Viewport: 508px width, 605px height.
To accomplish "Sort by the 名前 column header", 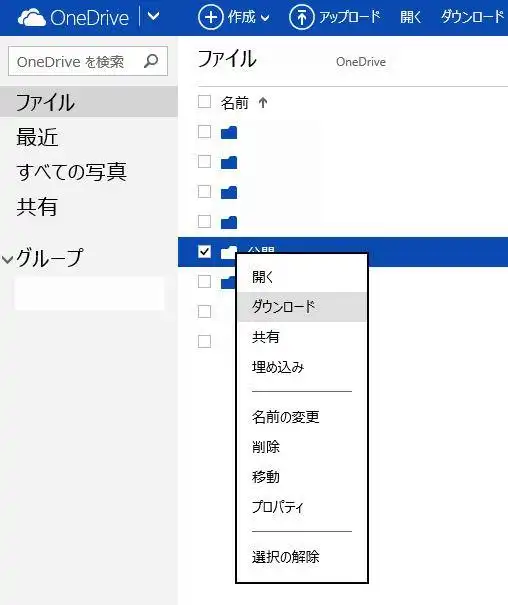I will [x=234, y=103].
